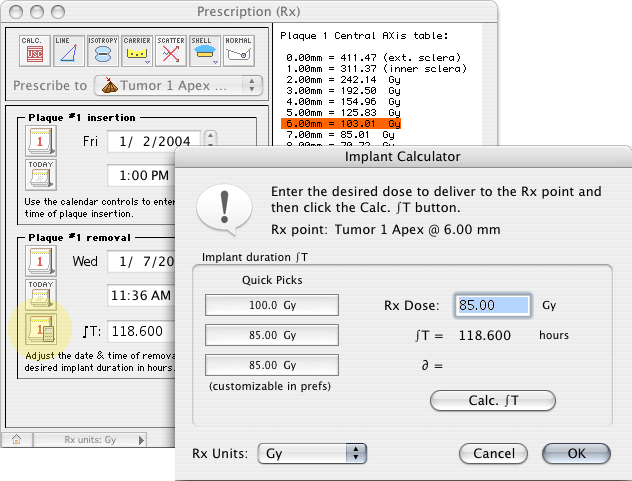
Task: Click the Rx point Tumor 1 Apex text
Action: tap(385, 229)
